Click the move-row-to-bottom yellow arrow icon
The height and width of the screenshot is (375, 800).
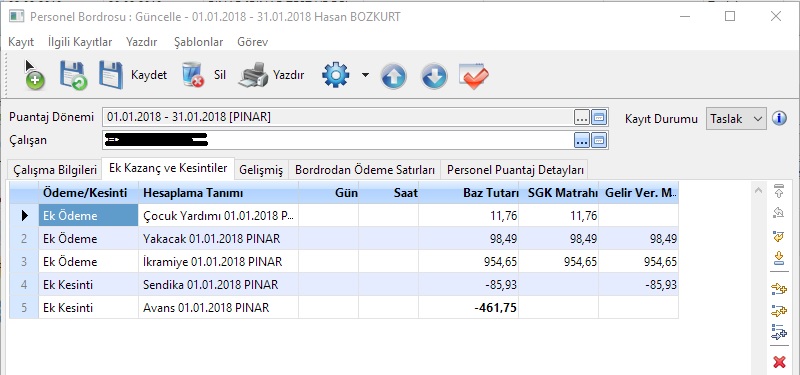pyautogui.click(x=779, y=258)
